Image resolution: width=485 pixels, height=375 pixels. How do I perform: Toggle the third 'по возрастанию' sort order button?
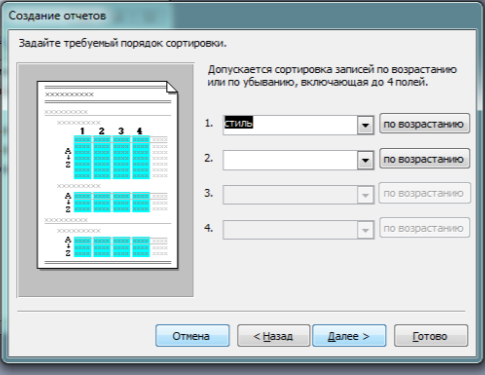click(x=424, y=193)
